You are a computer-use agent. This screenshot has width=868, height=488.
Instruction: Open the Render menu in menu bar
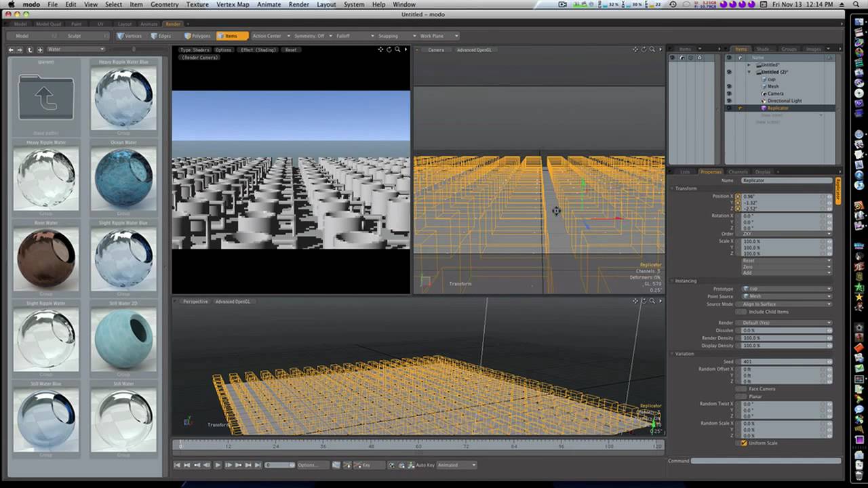299,5
